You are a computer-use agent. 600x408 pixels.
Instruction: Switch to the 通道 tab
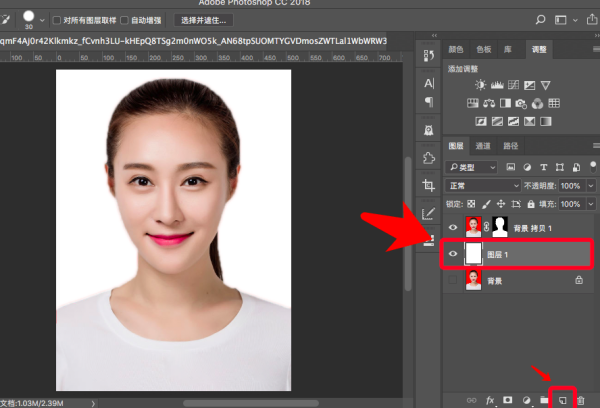483,146
